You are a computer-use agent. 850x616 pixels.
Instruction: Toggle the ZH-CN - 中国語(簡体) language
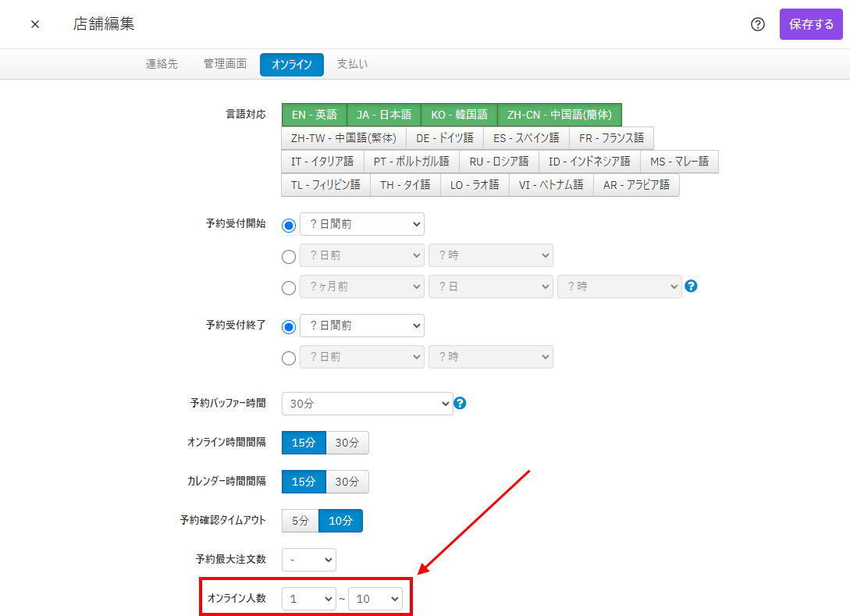pos(560,115)
